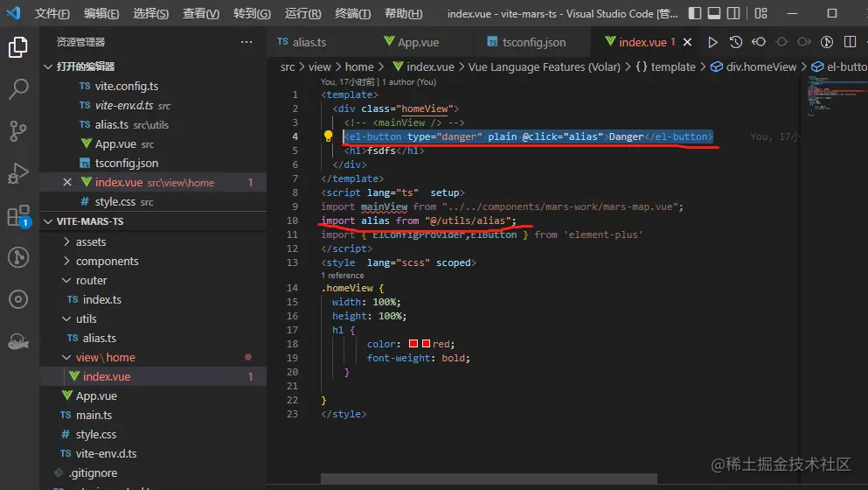Open Run and Debug view icon
This screenshot has height=490, width=868.
tap(17, 173)
